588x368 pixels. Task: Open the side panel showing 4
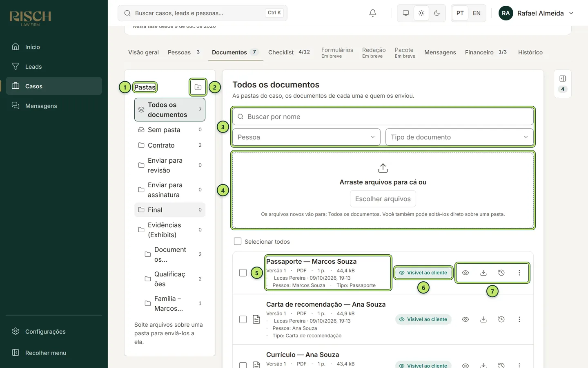tap(563, 84)
